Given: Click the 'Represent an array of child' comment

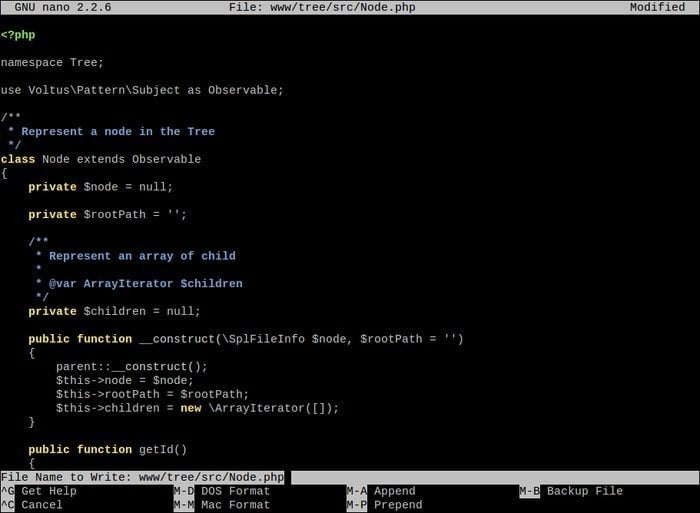Looking at the screenshot, I should pyautogui.click(x=142, y=256).
